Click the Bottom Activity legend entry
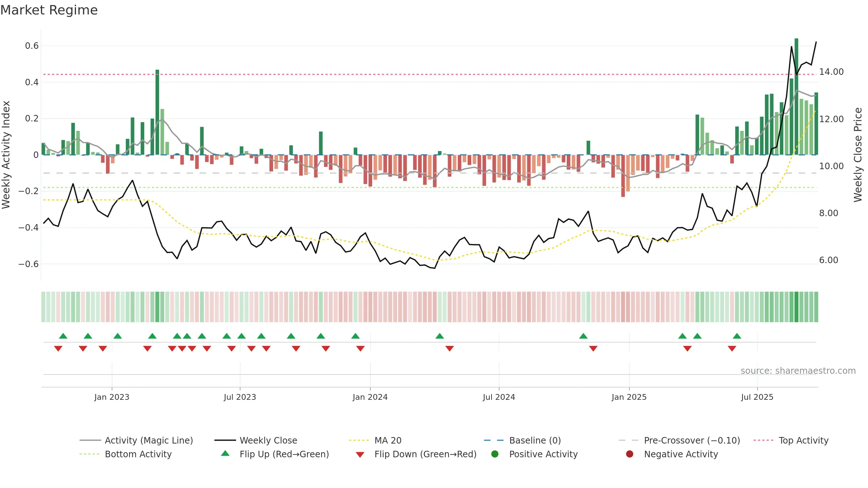The height and width of the screenshot is (488, 868). click(x=125, y=454)
